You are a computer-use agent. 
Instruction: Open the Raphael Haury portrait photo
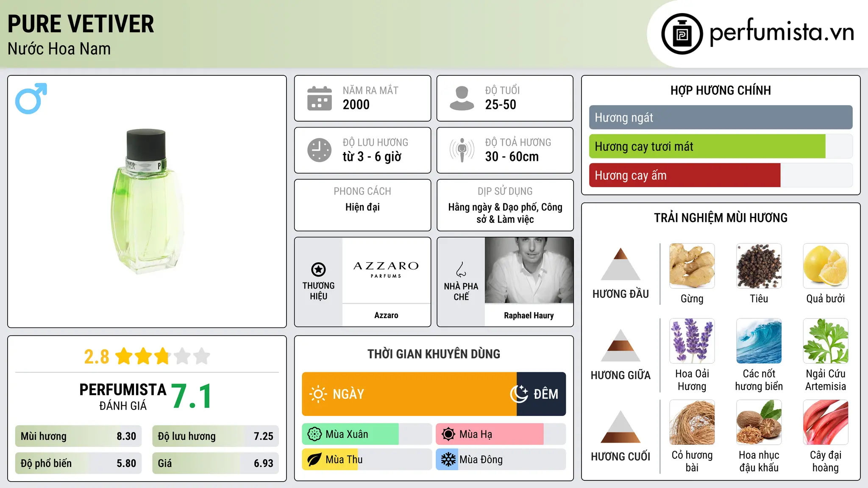529,270
